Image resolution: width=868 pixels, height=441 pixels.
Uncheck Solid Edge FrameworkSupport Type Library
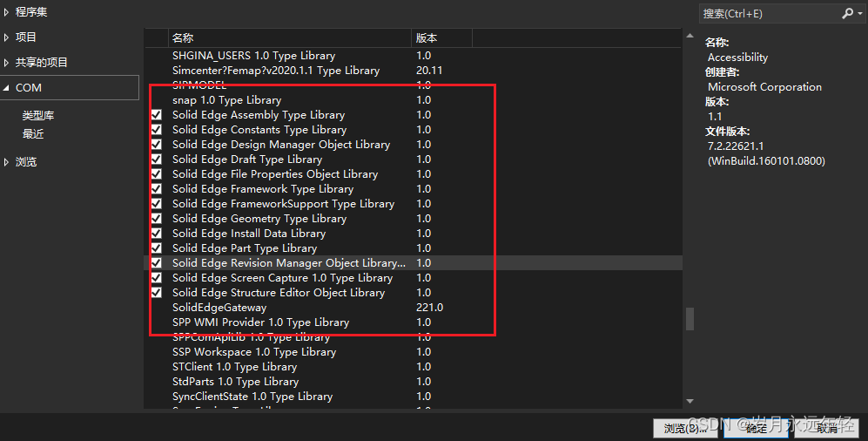(157, 204)
